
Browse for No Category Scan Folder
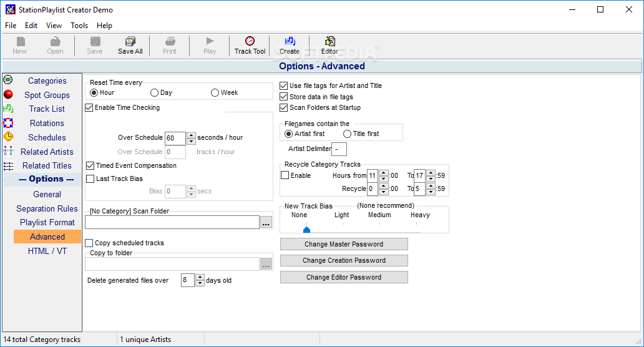click(266, 222)
